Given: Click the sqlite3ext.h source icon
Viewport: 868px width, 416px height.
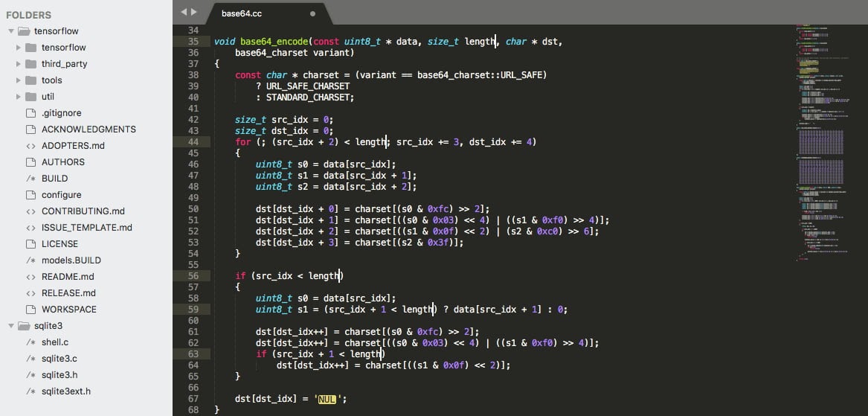Looking at the screenshot, I should (31, 391).
